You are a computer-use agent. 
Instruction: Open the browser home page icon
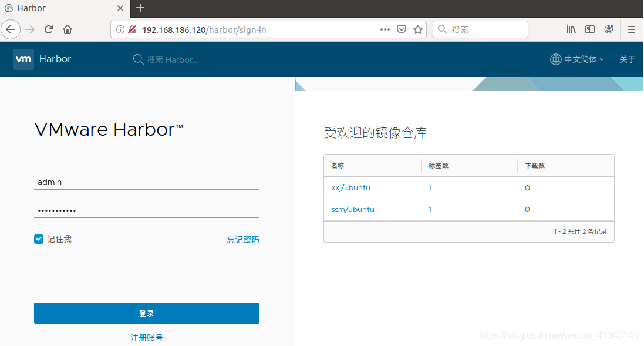coord(68,29)
